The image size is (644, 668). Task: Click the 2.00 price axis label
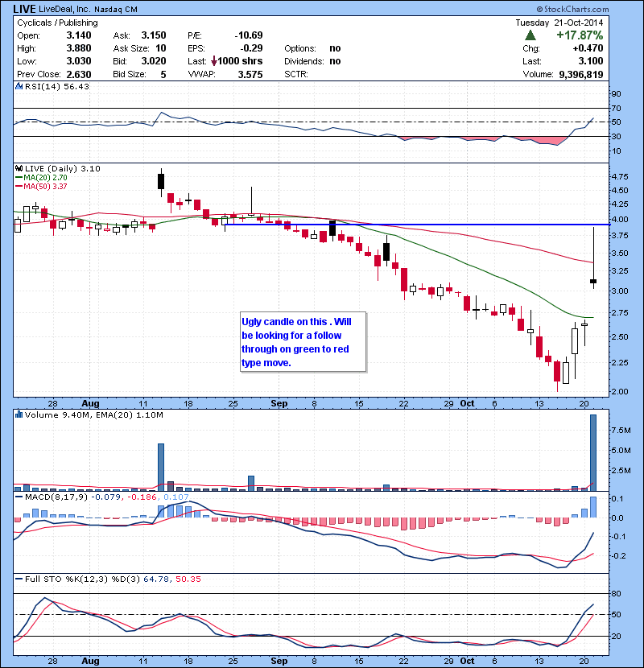coord(619,391)
